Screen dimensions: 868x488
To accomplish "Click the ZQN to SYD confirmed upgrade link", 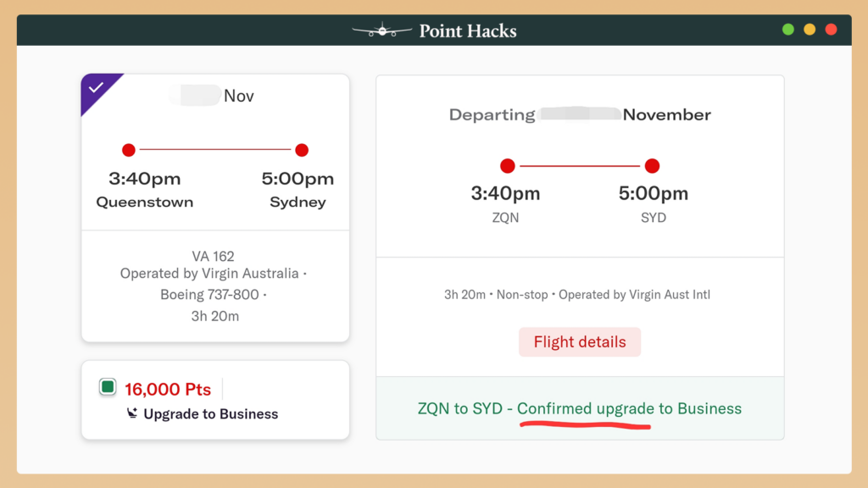I will coord(580,408).
